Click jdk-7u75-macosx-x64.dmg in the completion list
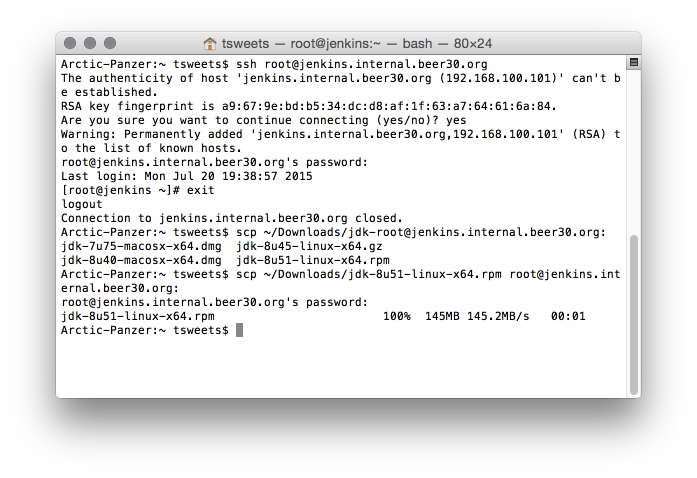 [x=141, y=246]
